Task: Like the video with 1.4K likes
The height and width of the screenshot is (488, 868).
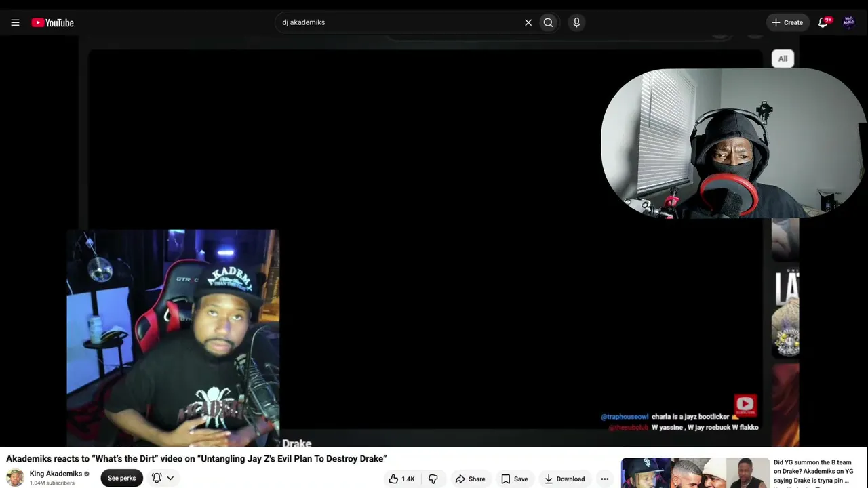Action: 401,479
